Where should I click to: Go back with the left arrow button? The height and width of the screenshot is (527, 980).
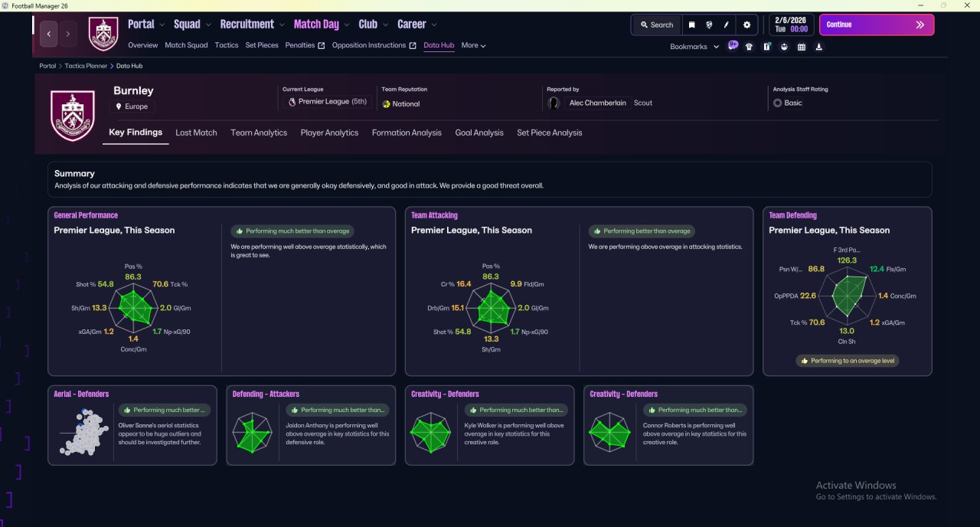49,34
